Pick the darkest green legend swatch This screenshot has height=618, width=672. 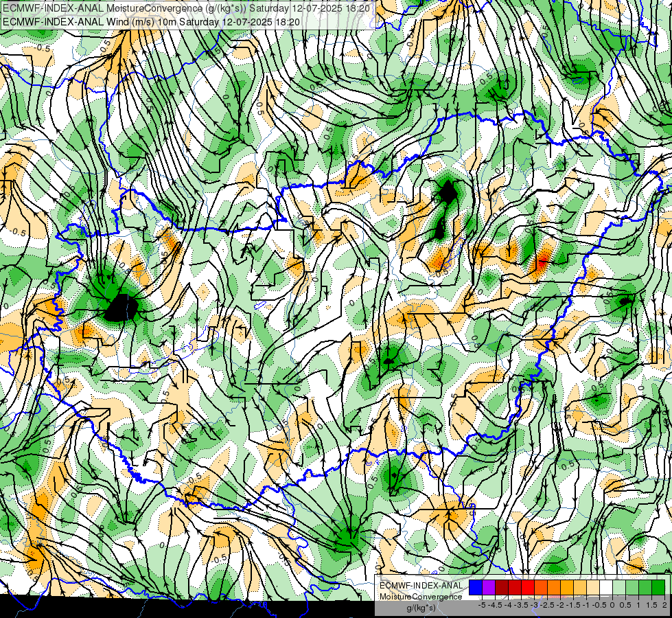coord(658,588)
